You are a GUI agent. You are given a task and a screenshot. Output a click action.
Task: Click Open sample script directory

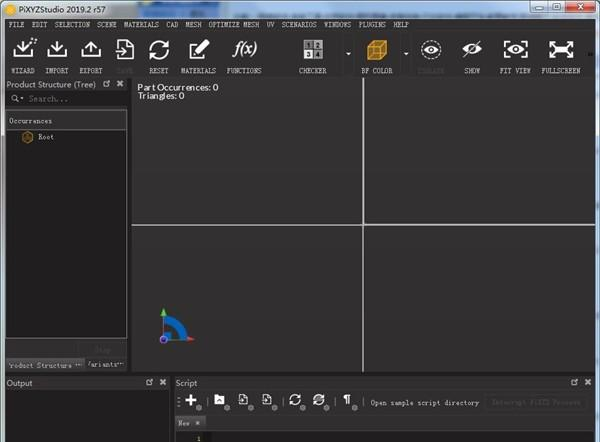(423, 403)
